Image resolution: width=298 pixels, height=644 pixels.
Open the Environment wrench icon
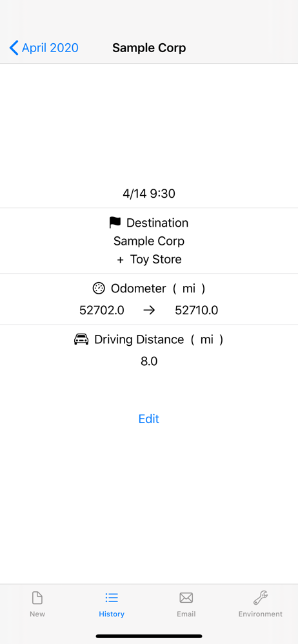coord(261,598)
